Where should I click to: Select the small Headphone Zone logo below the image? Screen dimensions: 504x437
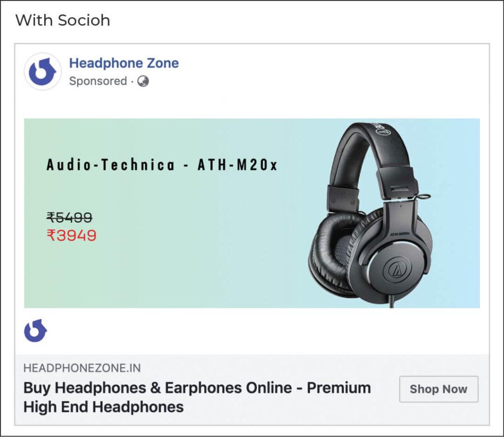click(x=34, y=331)
